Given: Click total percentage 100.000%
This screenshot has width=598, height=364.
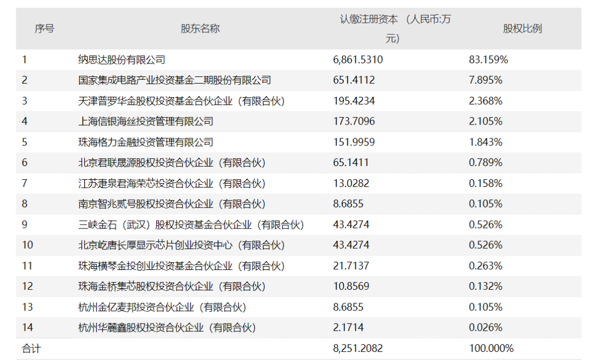Looking at the screenshot, I should click(x=491, y=349).
